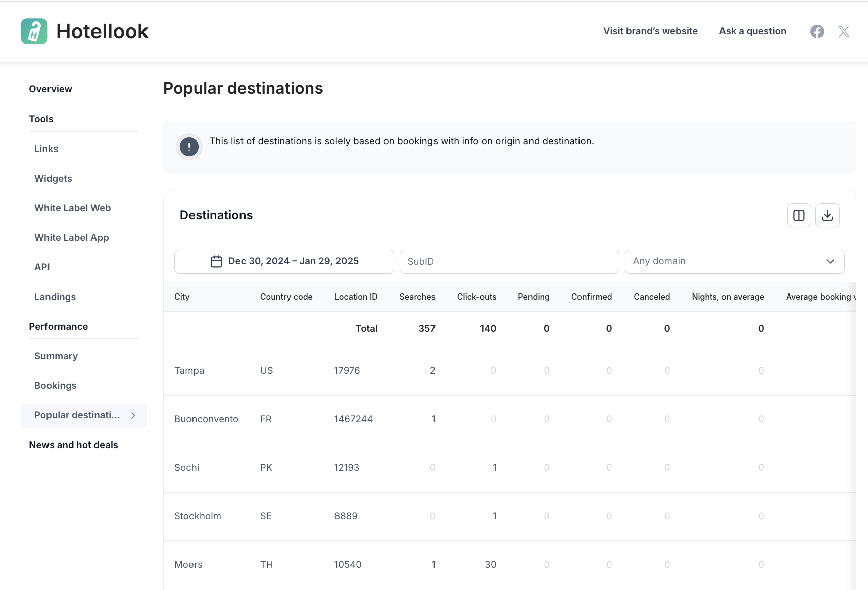The height and width of the screenshot is (590, 868).
Task: Click Location ID 17976
Action: [347, 371]
